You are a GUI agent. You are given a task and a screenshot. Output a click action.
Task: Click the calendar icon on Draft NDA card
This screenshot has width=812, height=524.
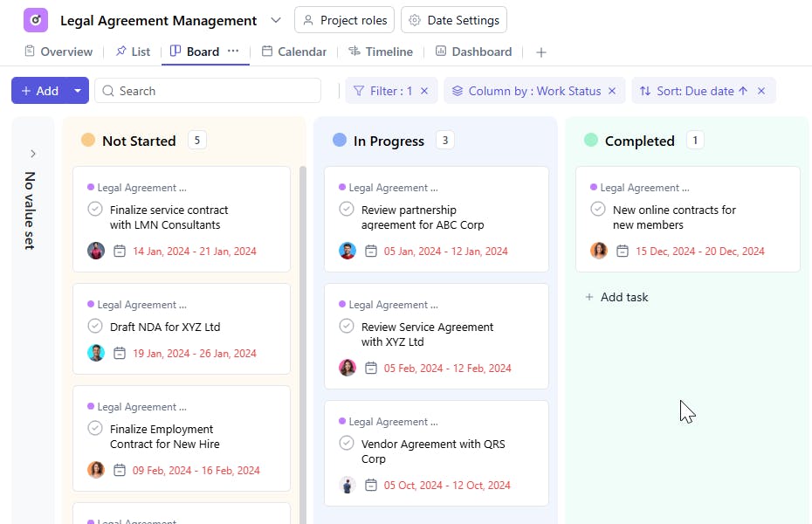click(120, 354)
